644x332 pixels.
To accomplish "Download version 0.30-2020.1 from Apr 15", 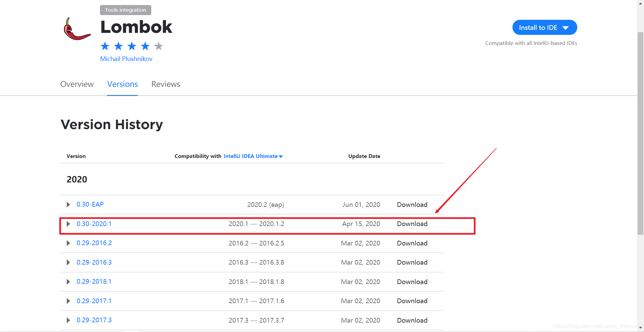I will click(x=412, y=224).
